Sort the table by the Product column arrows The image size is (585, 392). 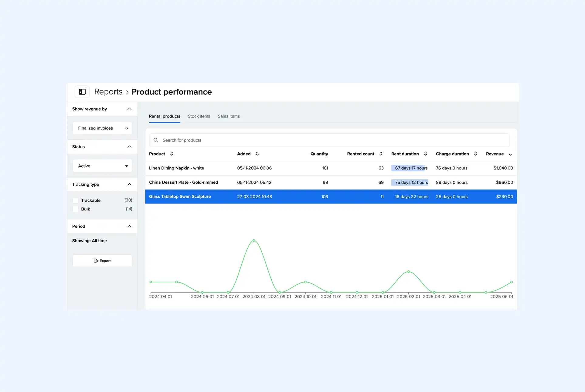[x=172, y=154]
